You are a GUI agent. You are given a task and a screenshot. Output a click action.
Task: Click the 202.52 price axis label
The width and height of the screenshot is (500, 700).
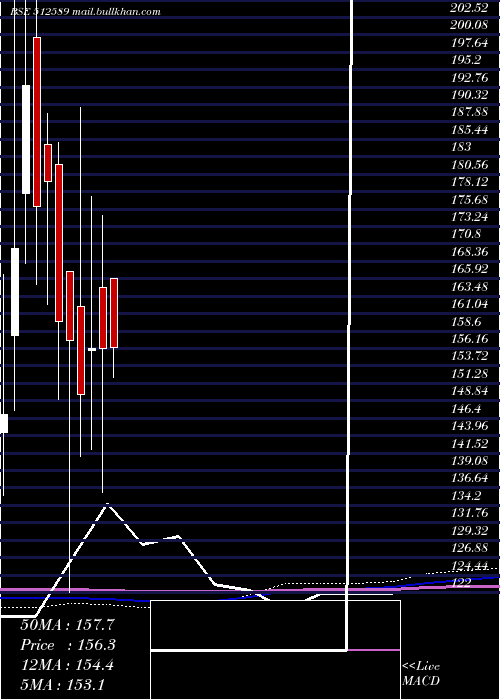[x=469, y=8]
